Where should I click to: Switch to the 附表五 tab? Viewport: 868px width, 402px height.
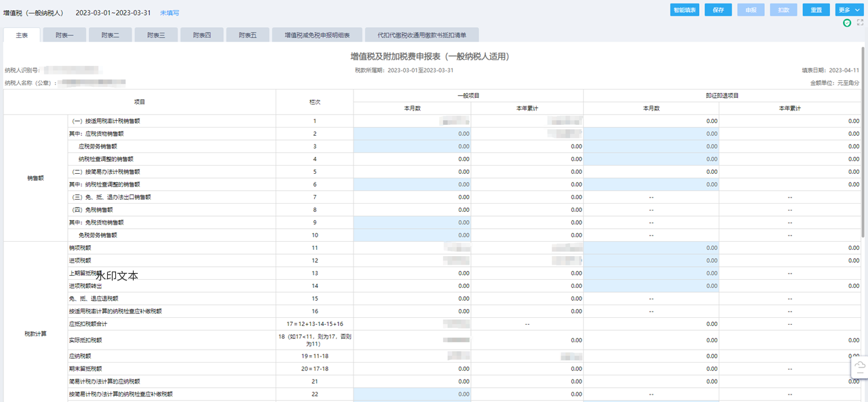pos(247,35)
